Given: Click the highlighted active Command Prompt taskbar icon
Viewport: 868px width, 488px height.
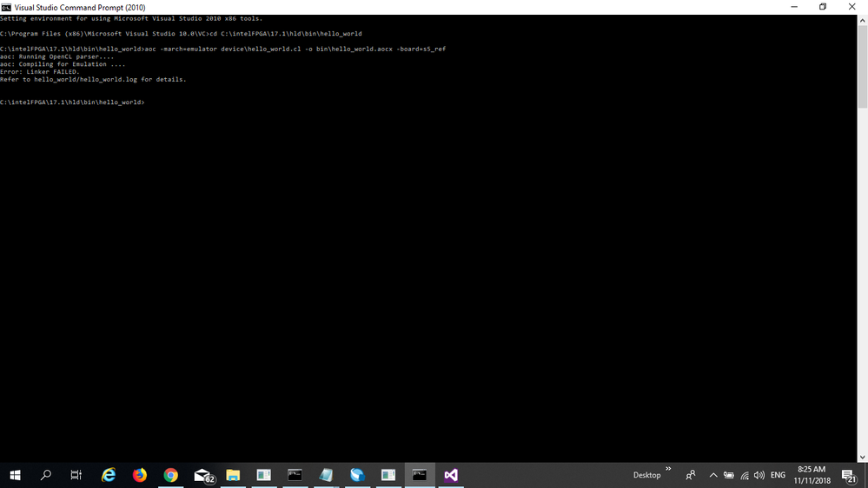Looking at the screenshot, I should tap(420, 475).
